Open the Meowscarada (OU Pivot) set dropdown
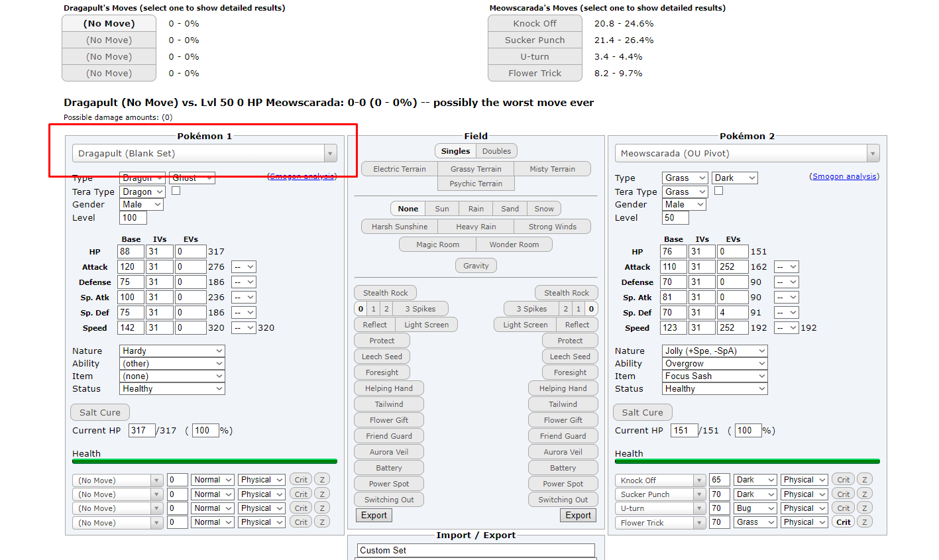Image resolution: width=939 pixels, height=560 pixels. (747, 153)
